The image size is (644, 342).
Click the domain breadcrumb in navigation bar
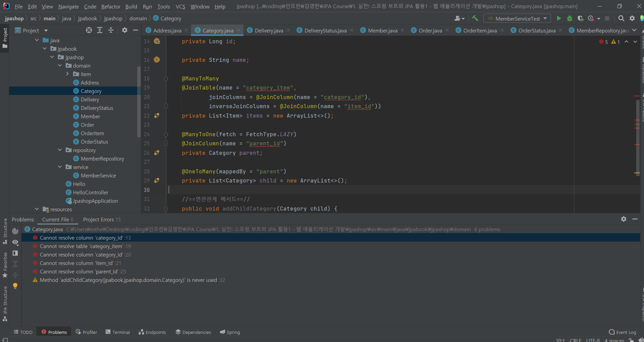click(x=138, y=18)
